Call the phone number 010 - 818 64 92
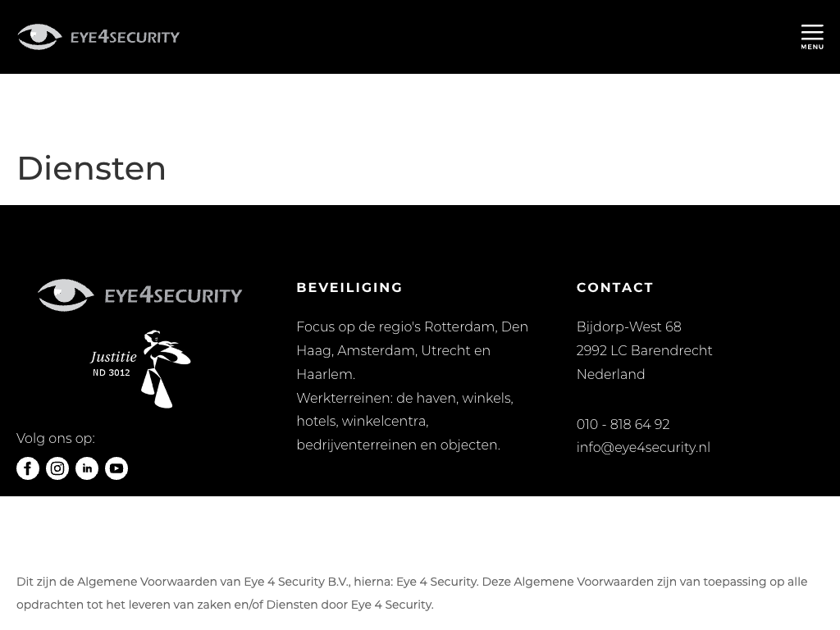The image size is (840, 630). click(x=623, y=424)
